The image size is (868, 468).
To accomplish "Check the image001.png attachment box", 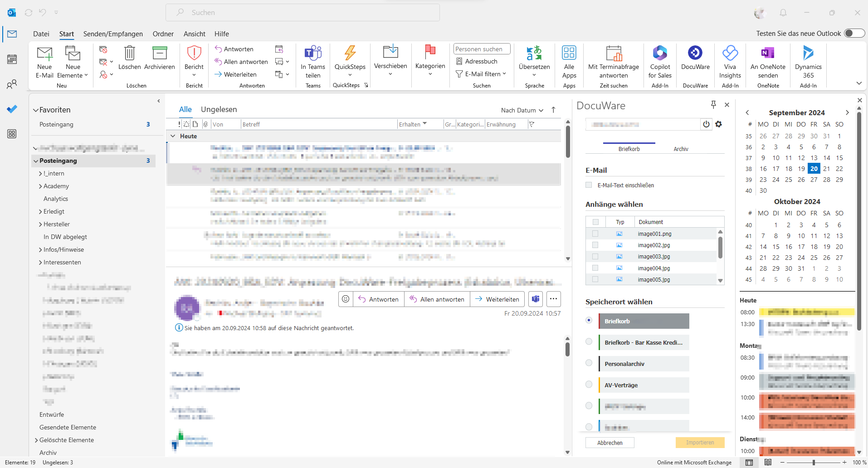I will (595, 234).
